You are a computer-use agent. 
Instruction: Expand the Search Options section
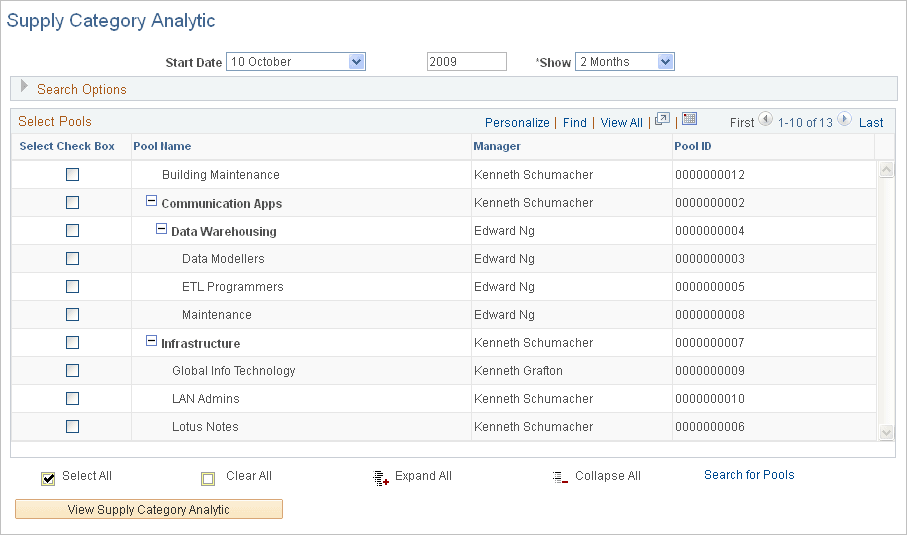coord(24,87)
